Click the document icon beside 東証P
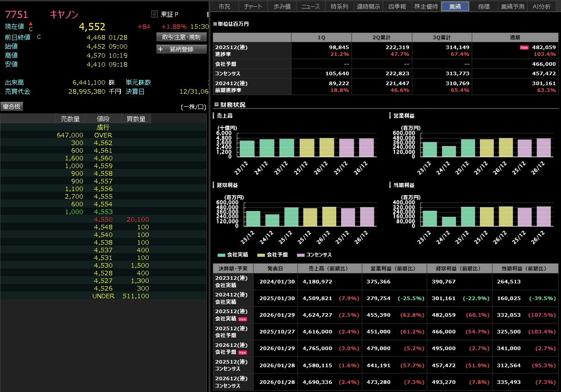561x392 pixels. [155, 14]
